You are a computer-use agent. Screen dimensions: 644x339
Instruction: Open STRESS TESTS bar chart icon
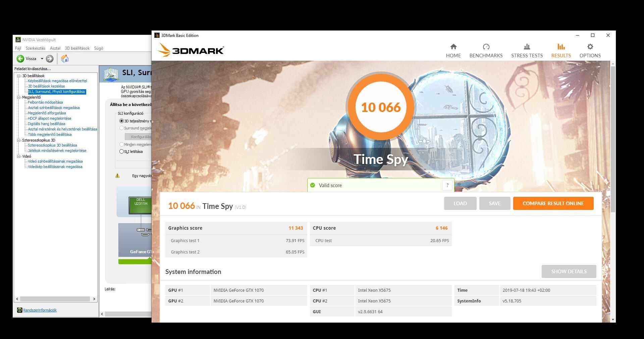click(527, 47)
